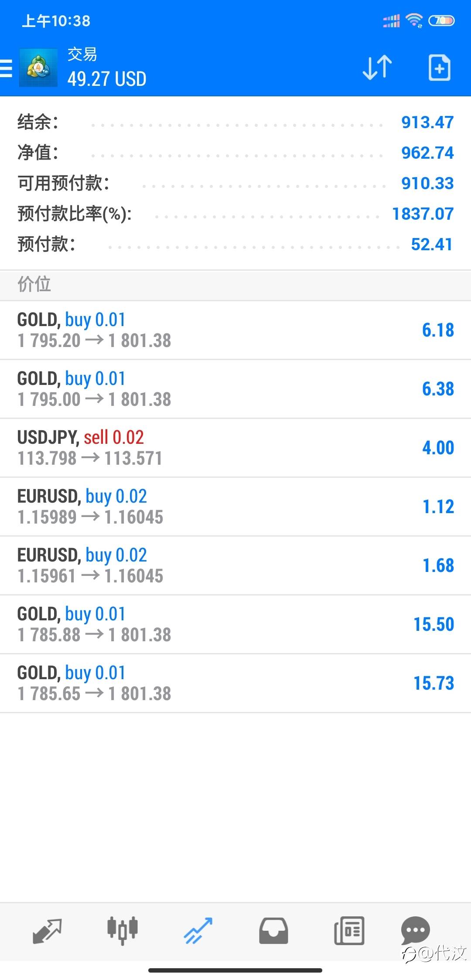
Task: Select the GOLD buy position opened at 1795.20
Action: pyautogui.click(x=235, y=330)
